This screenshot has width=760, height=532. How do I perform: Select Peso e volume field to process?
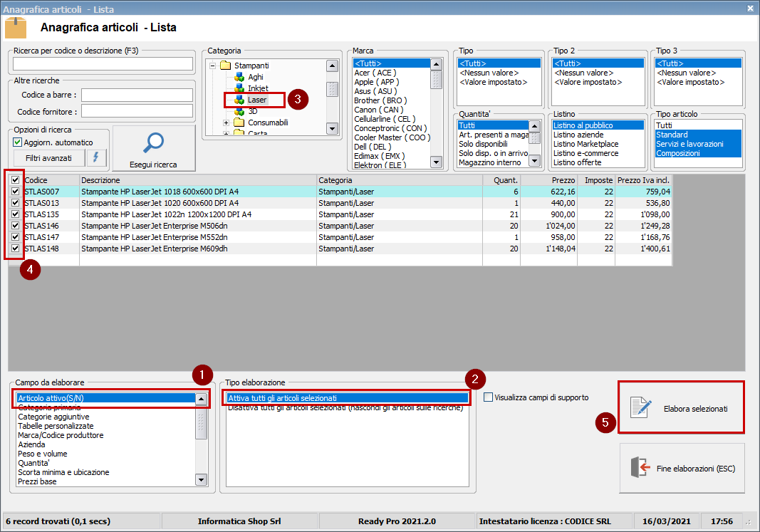105,454
